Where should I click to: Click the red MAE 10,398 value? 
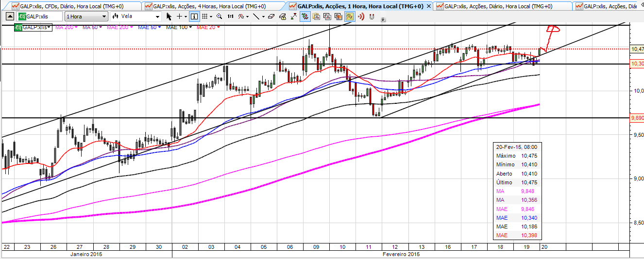529,235
